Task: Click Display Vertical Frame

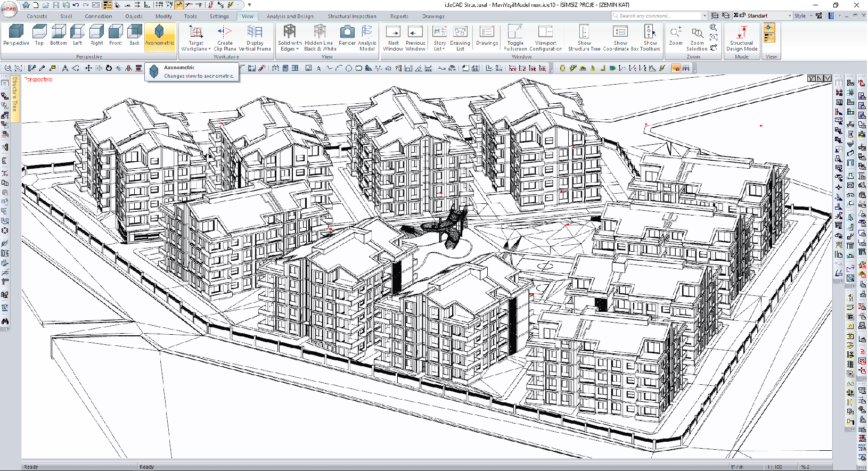Action: click(255, 38)
